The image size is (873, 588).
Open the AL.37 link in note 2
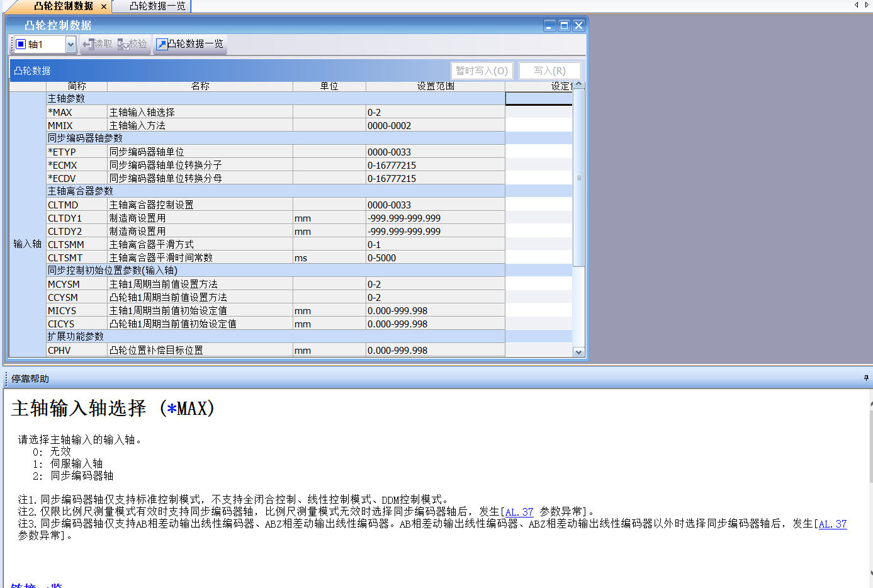coord(519,512)
